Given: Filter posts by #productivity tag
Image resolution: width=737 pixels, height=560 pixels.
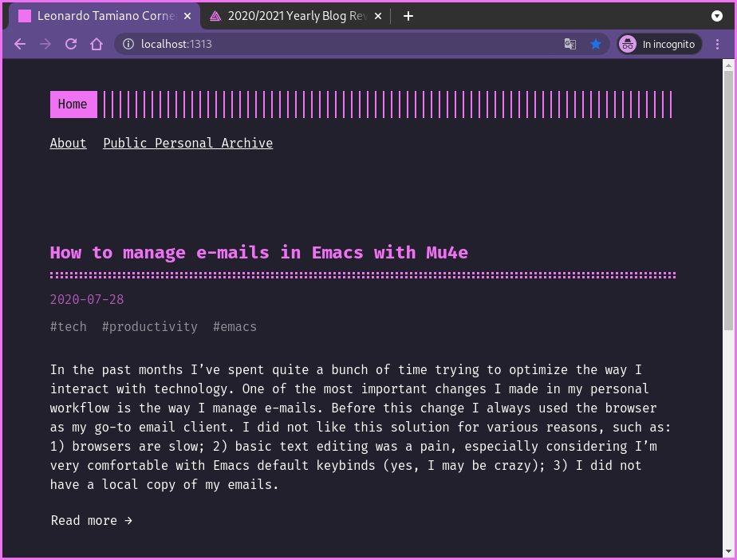Looking at the screenshot, I should point(150,327).
